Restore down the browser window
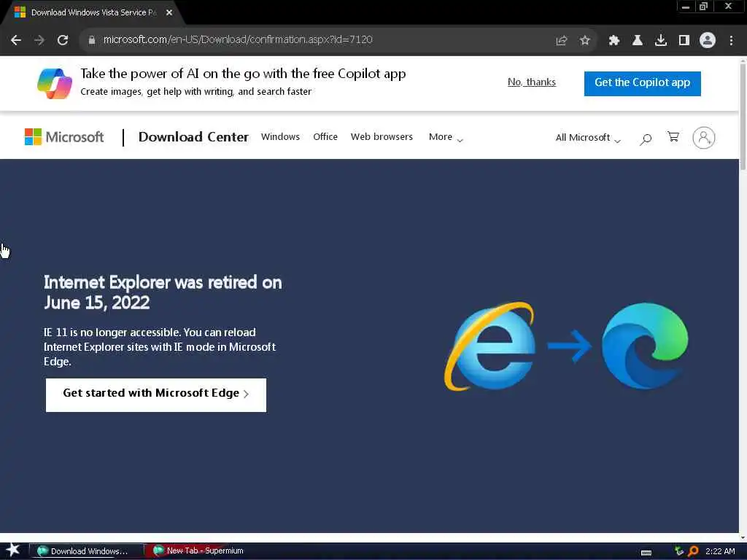The image size is (747, 560). tap(703, 7)
